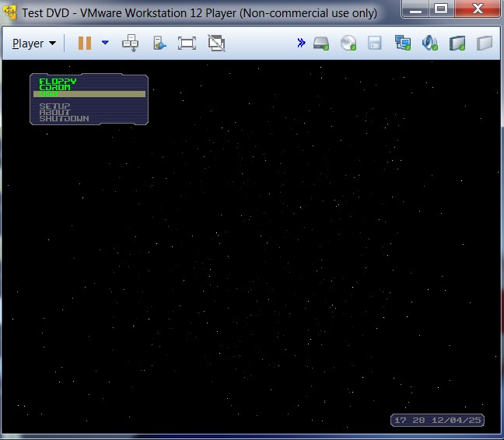Open the power options dropdown arrow
The width and height of the screenshot is (504, 440).
click(105, 44)
